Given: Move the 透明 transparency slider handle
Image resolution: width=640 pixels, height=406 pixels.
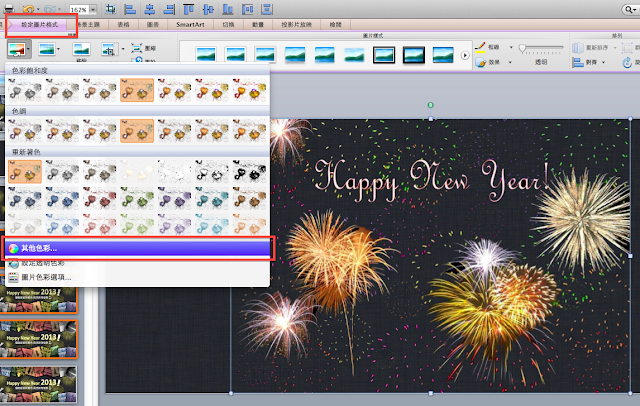Looking at the screenshot, I should point(522,49).
